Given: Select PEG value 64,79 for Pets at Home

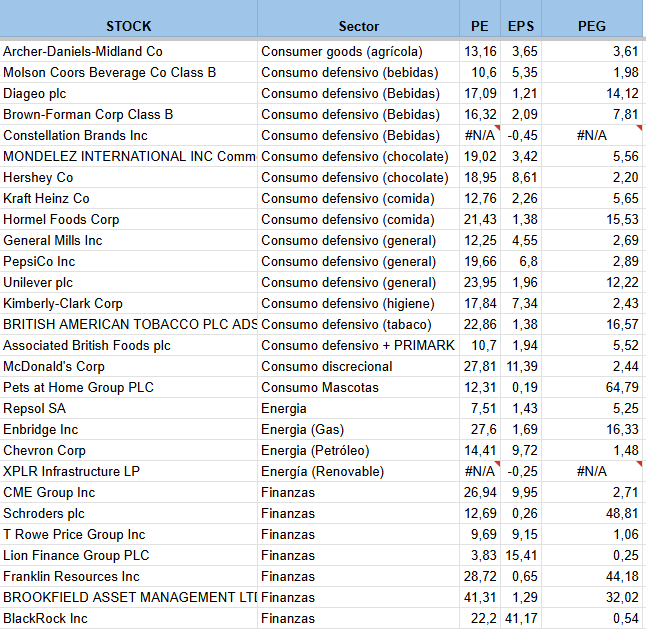Looking at the screenshot, I should (x=592, y=388).
